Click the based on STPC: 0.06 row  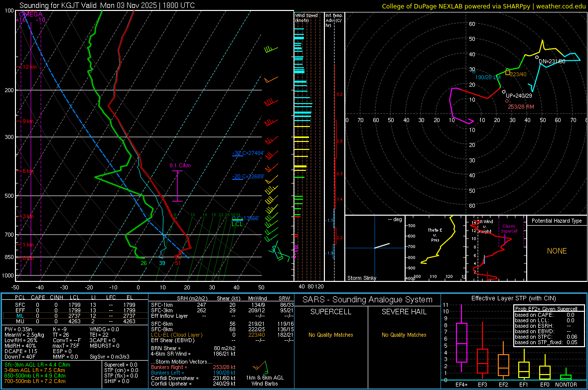click(546, 337)
